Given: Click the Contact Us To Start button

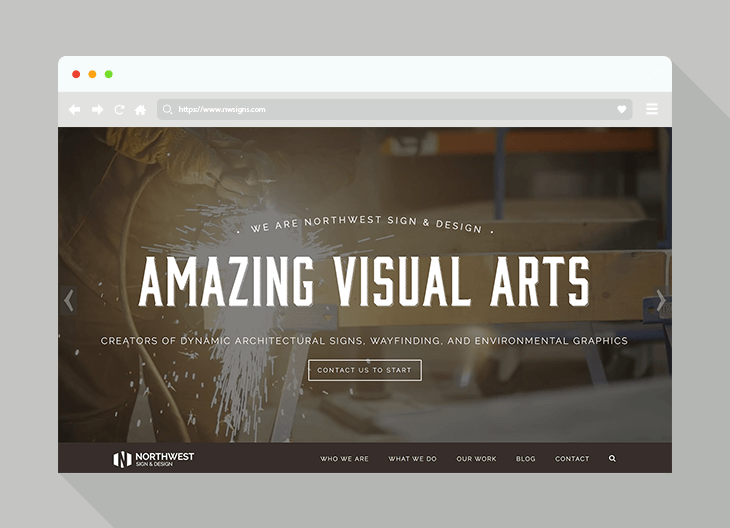Looking at the screenshot, I should (365, 370).
